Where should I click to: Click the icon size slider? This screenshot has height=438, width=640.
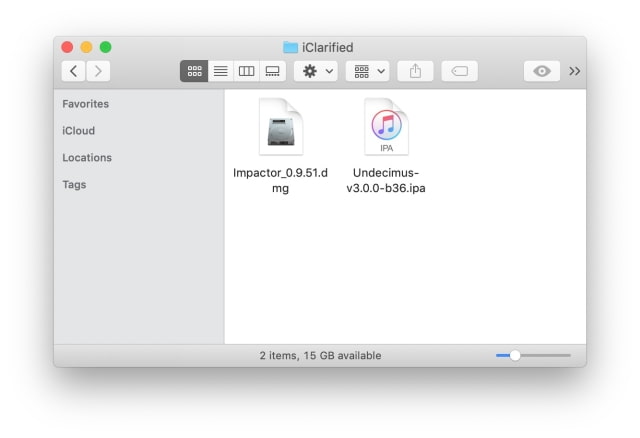[x=532, y=355]
